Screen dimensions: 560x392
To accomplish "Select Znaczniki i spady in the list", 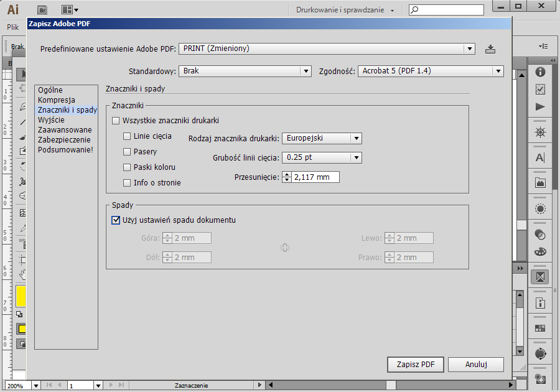I will (67, 110).
